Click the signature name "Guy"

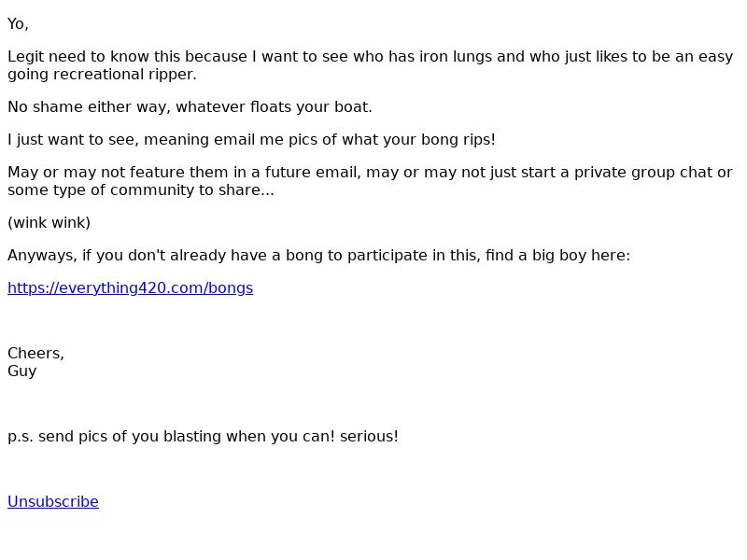[x=22, y=371]
